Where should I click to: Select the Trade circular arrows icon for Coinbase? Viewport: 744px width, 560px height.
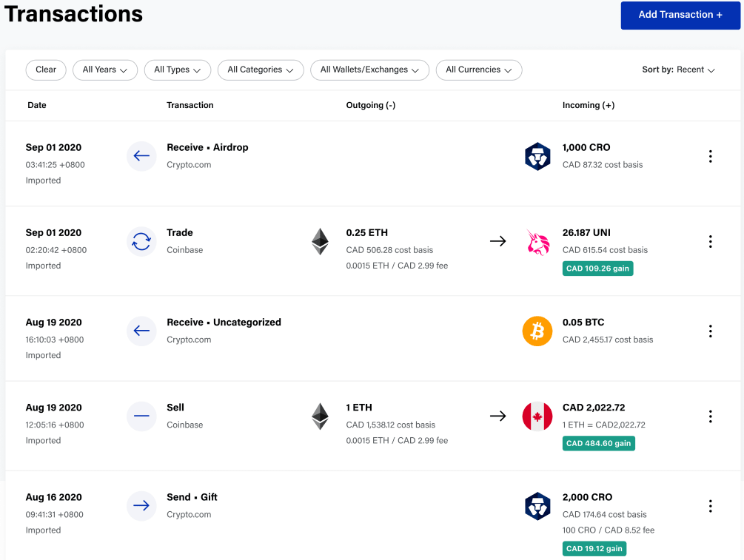(141, 241)
